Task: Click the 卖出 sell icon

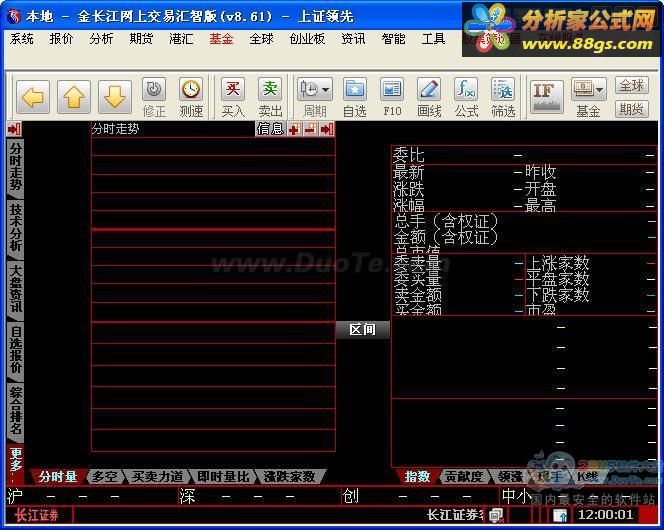Action: [x=270, y=97]
